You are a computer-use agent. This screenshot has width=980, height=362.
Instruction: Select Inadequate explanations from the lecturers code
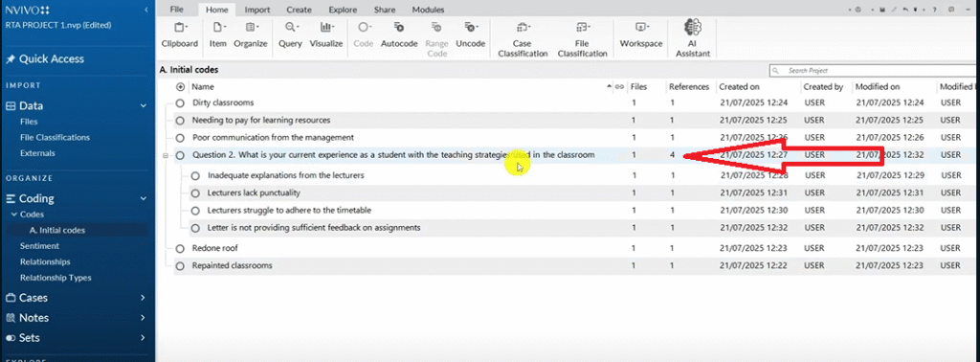coord(285,175)
